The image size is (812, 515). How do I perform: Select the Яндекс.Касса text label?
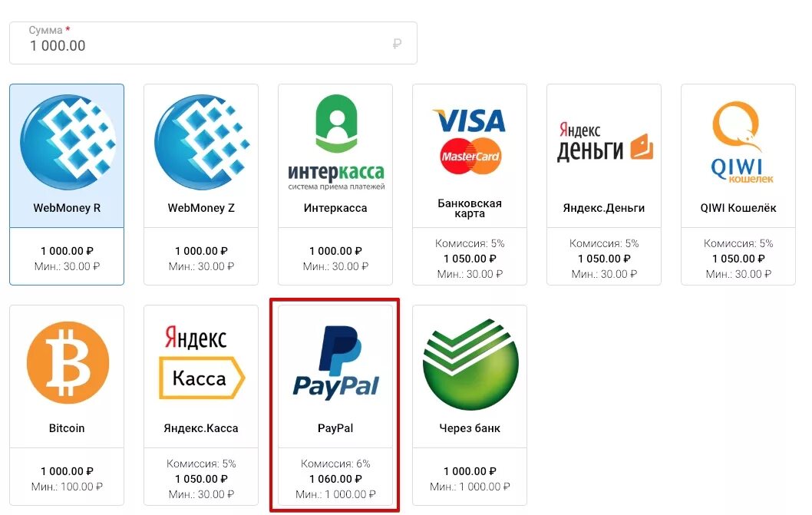pos(201,428)
